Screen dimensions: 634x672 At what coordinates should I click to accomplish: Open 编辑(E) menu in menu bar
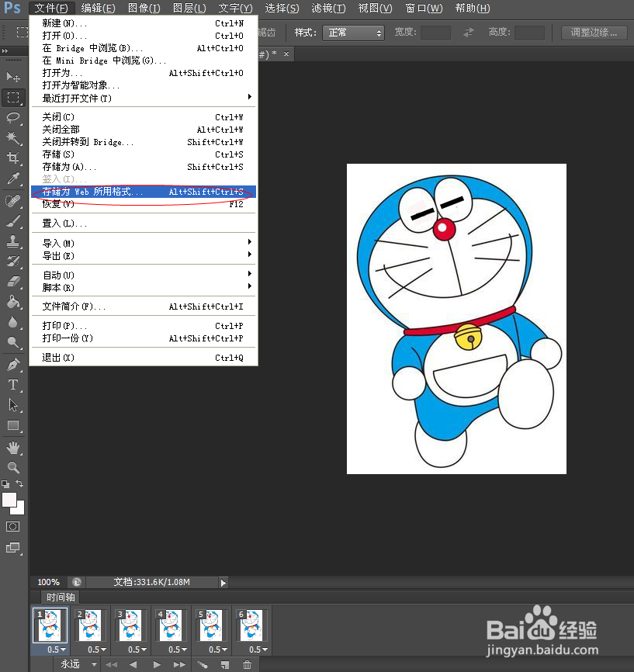pyautogui.click(x=98, y=8)
